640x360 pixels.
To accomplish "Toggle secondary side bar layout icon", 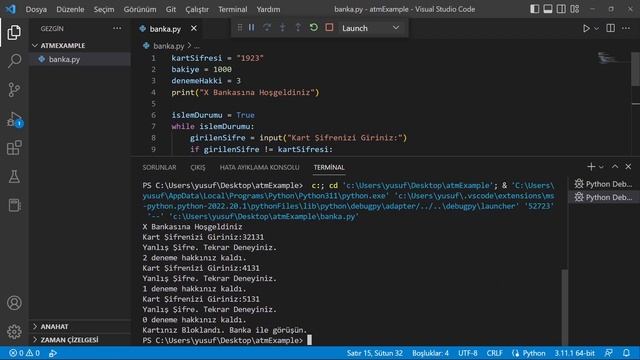I will click(561, 9).
